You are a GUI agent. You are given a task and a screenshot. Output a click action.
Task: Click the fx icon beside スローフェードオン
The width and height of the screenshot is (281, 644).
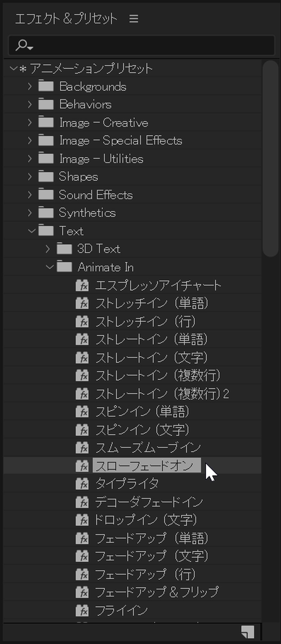(82, 466)
